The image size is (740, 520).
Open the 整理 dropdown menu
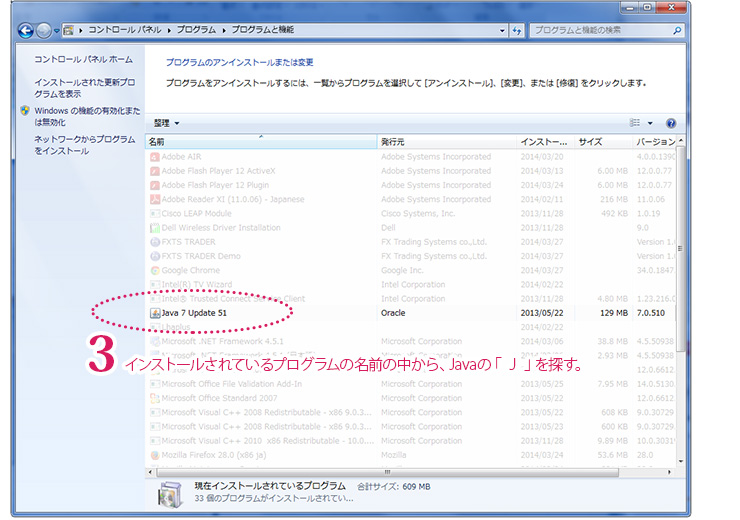(166, 123)
